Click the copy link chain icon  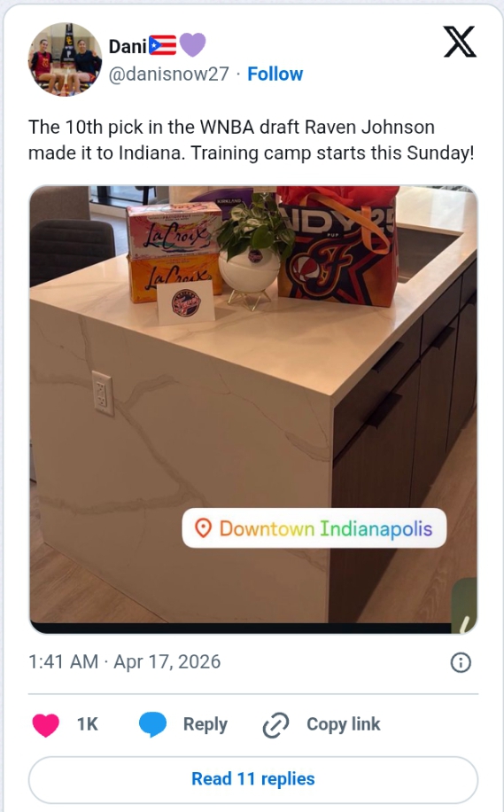click(275, 724)
